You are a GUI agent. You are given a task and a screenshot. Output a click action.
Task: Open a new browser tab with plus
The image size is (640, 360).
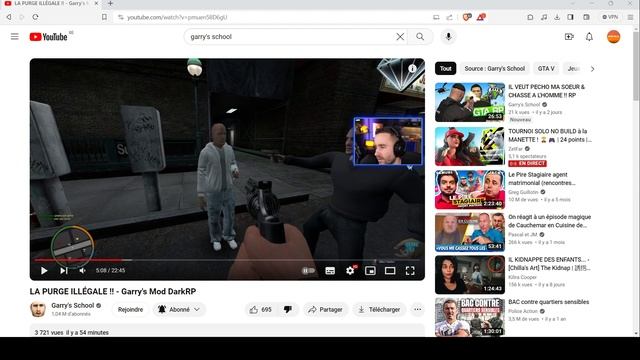(110, 4)
